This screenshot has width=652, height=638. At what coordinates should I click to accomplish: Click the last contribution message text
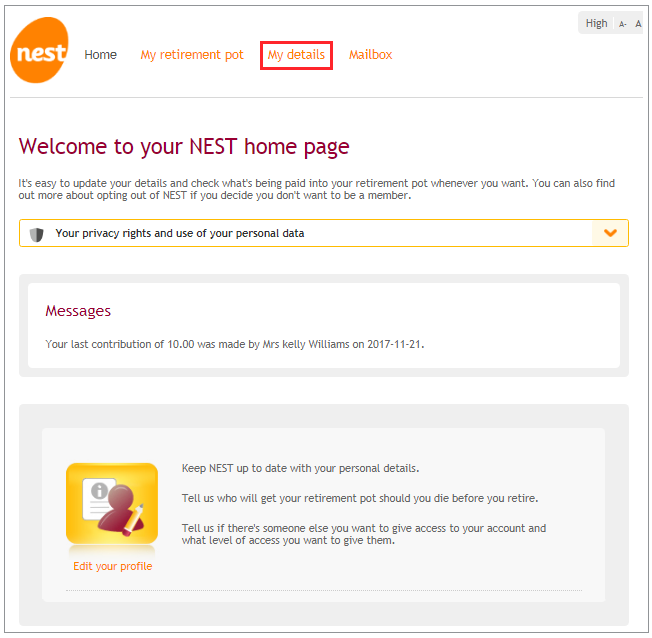[235, 344]
